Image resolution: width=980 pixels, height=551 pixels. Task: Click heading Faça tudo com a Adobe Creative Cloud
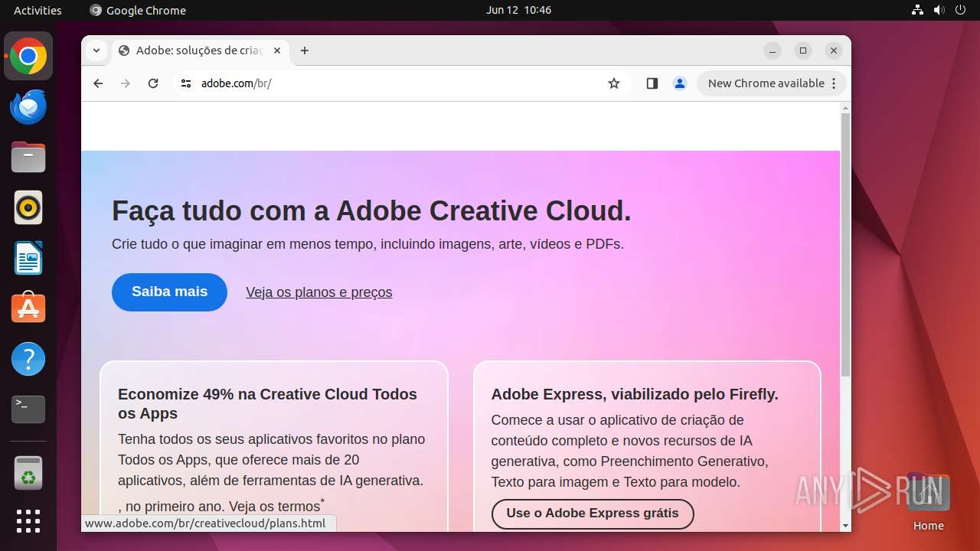point(371,210)
